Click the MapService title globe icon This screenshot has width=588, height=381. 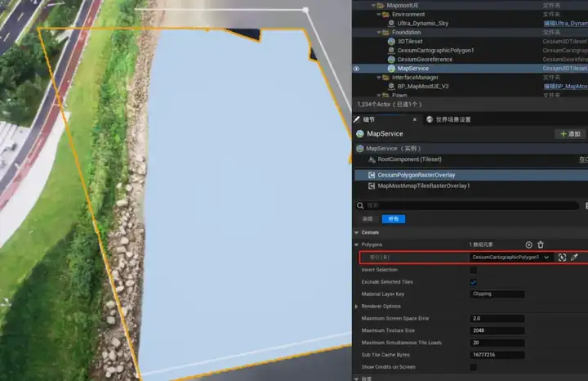pos(360,133)
